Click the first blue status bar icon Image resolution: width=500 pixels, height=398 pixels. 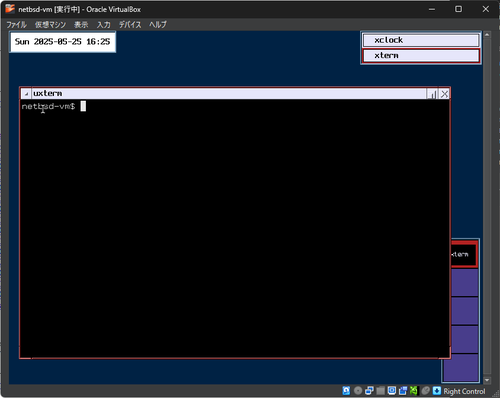(346, 391)
